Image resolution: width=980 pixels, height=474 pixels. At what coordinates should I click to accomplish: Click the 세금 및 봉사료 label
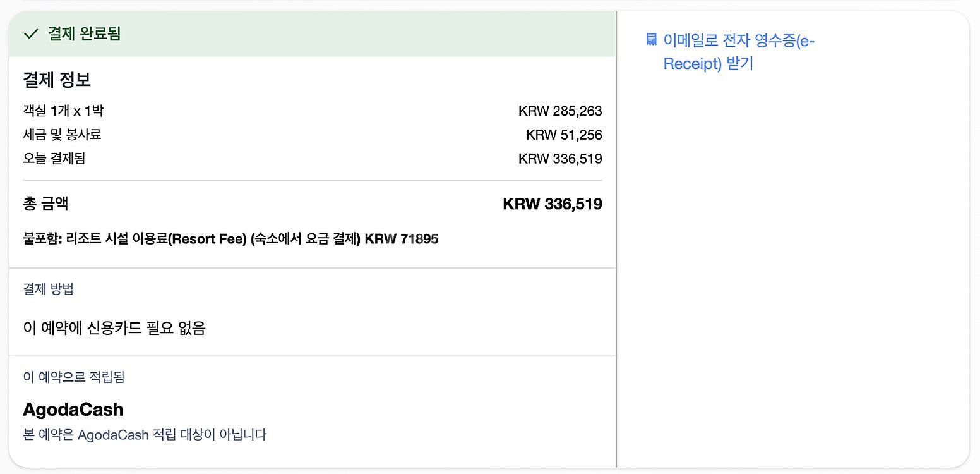(x=62, y=135)
